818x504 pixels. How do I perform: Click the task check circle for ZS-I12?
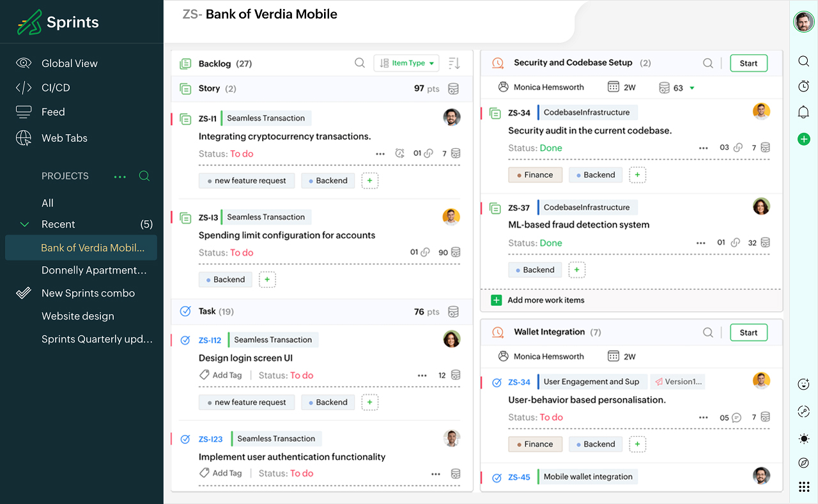click(x=185, y=340)
